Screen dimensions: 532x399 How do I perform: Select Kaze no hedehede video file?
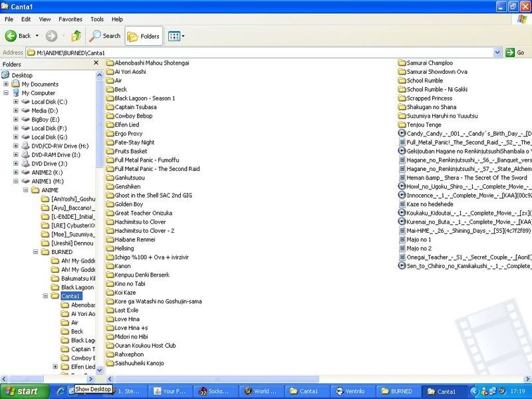pyautogui.click(x=426, y=204)
